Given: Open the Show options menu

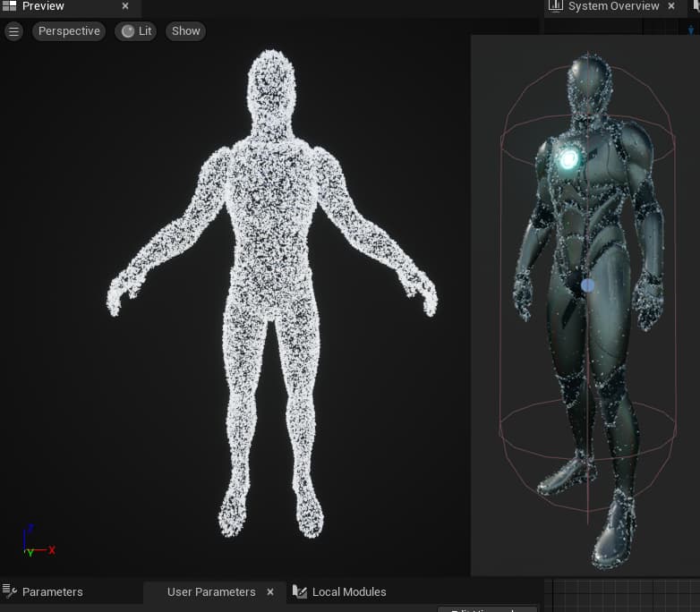Looking at the screenshot, I should coord(185,31).
